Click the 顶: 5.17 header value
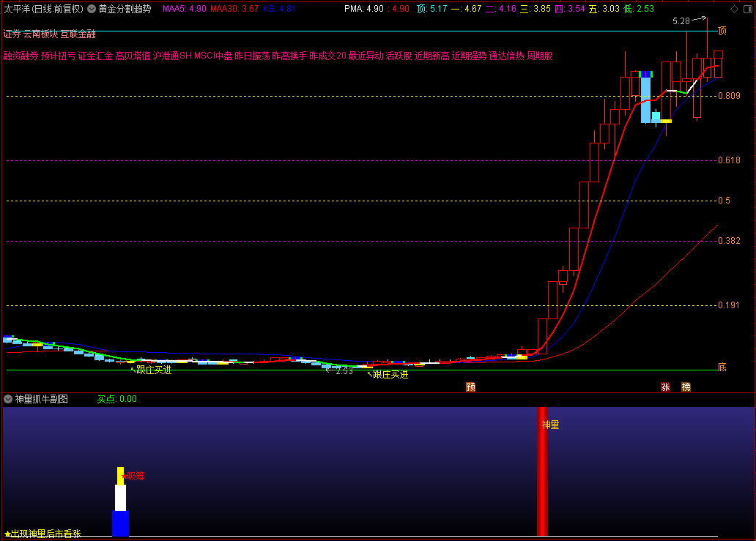756x541 pixels. coord(432,9)
